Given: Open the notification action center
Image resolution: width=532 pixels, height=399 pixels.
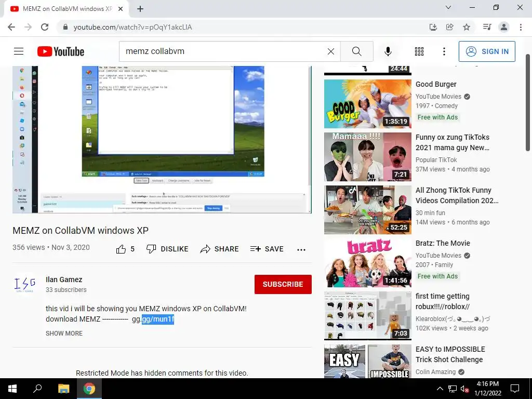Looking at the screenshot, I should click(x=515, y=389).
